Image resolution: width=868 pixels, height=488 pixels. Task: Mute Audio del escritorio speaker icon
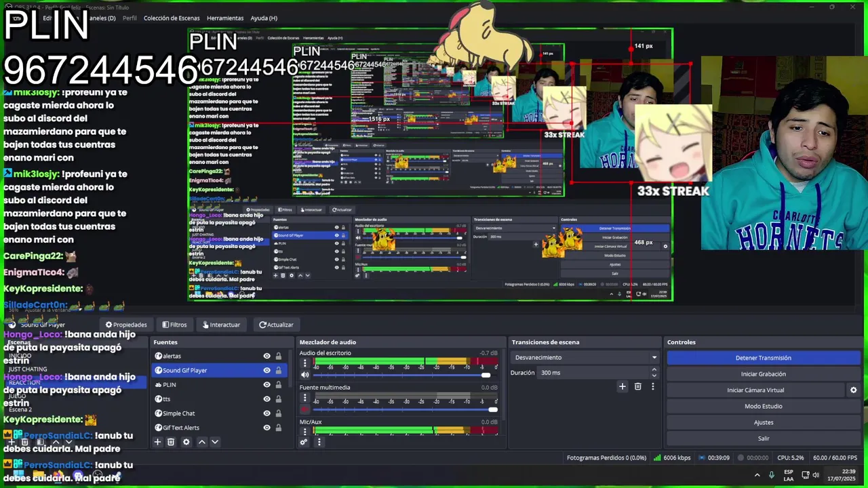[x=304, y=375]
